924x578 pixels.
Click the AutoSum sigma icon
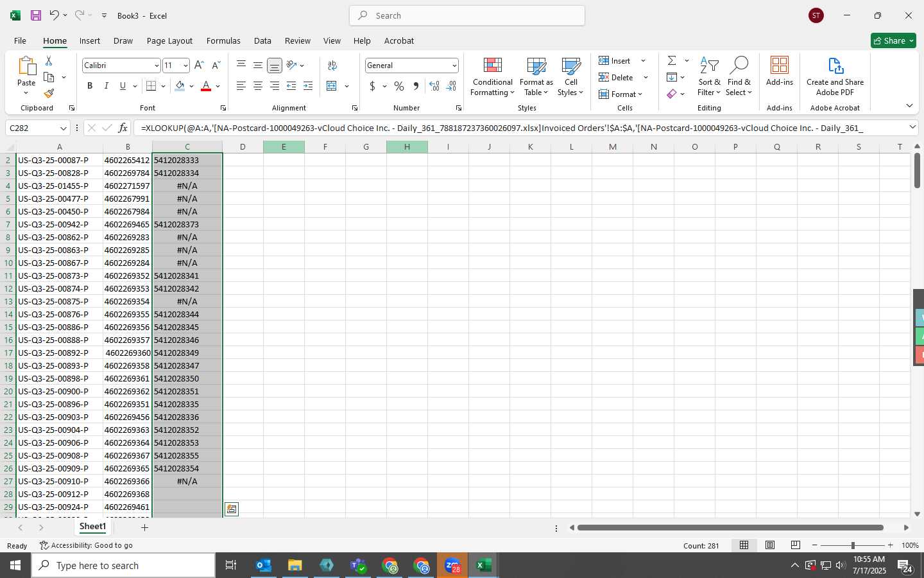click(x=672, y=60)
